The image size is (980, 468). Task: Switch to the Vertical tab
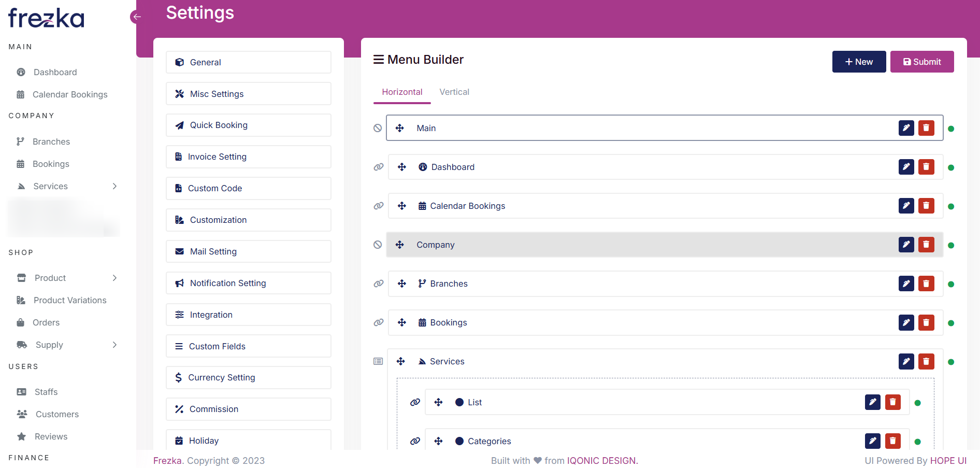pyautogui.click(x=454, y=92)
